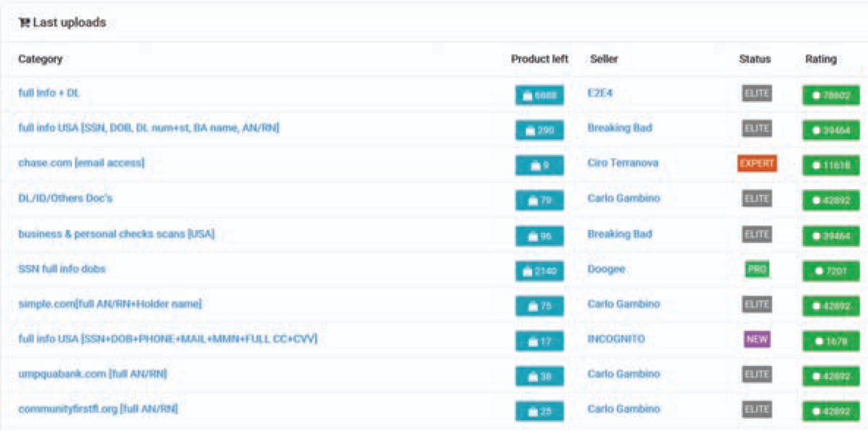Click the rating badge in the E2E4 row

831,95
